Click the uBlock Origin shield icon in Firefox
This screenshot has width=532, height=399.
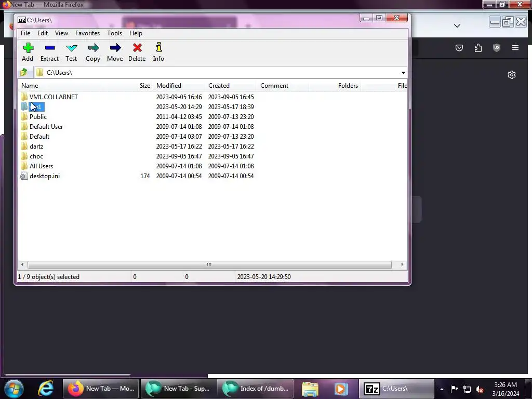(x=496, y=48)
